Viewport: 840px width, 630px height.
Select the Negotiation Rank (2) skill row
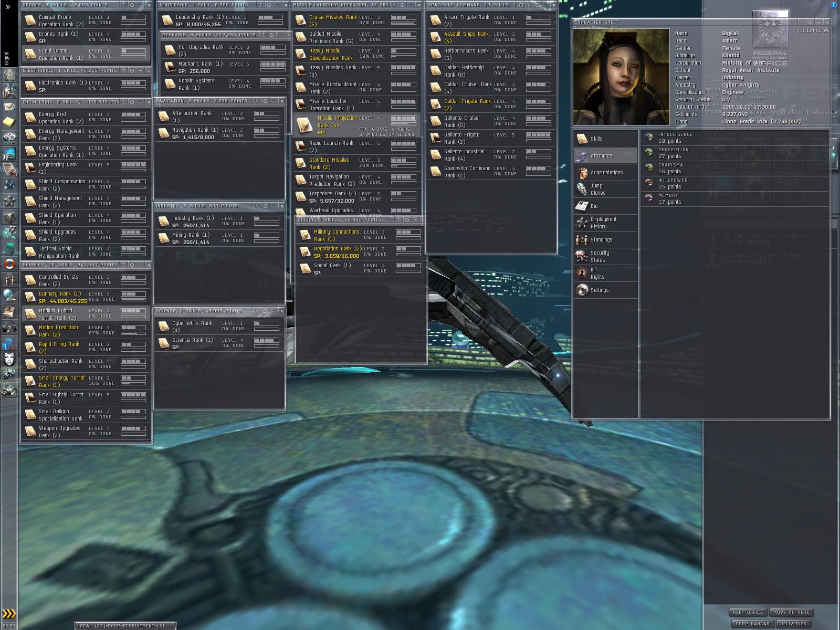coord(360,252)
